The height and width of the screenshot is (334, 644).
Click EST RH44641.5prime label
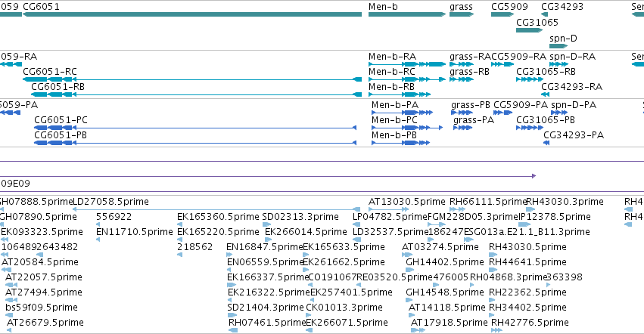(x=527, y=261)
